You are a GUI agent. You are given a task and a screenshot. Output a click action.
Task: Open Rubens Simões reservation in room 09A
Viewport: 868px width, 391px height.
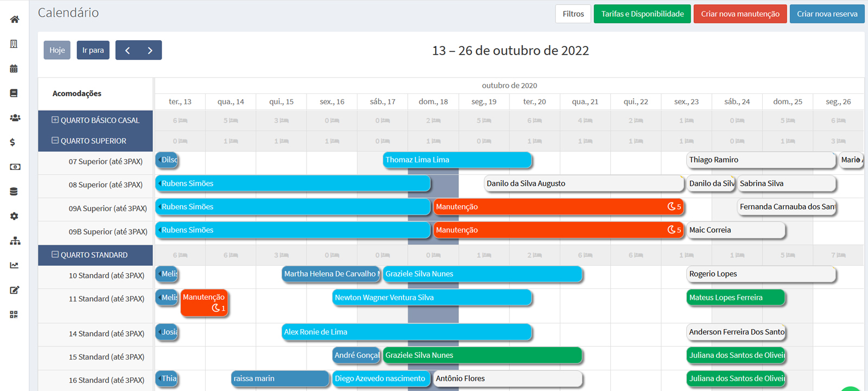(x=293, y=207)
